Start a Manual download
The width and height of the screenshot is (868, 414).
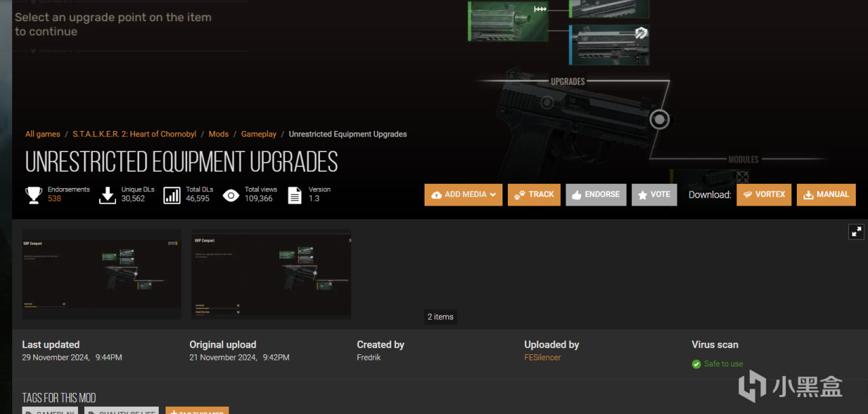coord(826,195)
